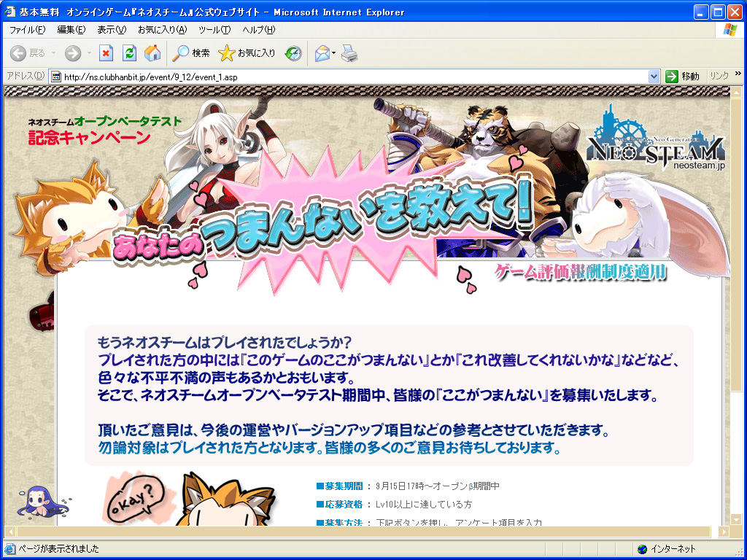
Task: Click the vertical scrollbar down arrow
Action: click(737, 519)
